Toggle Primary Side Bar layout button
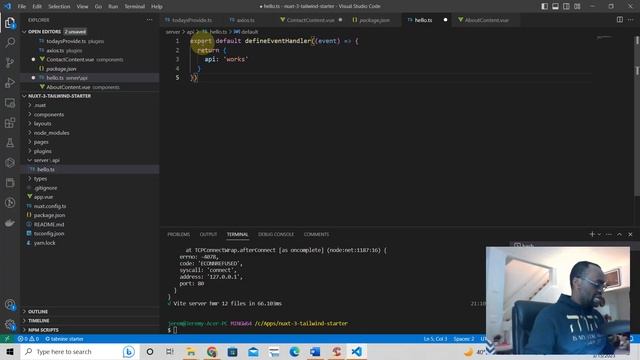 pos(544,6)
